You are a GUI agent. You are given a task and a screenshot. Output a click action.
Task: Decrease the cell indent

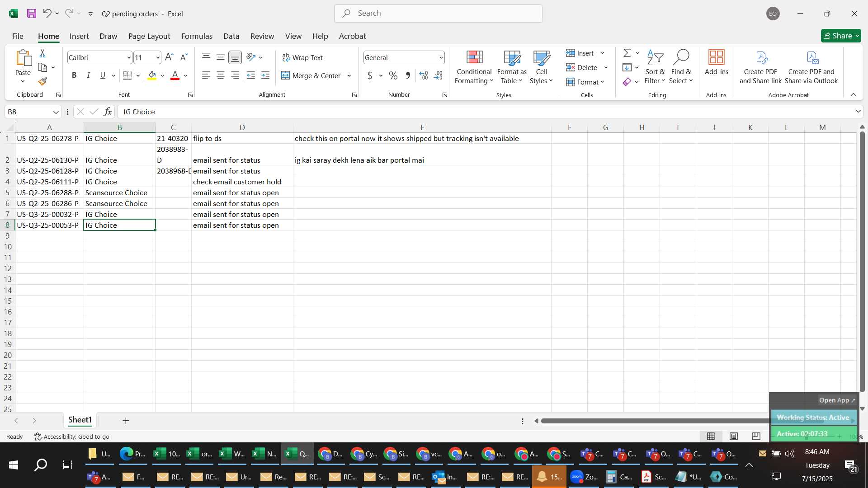251,75
